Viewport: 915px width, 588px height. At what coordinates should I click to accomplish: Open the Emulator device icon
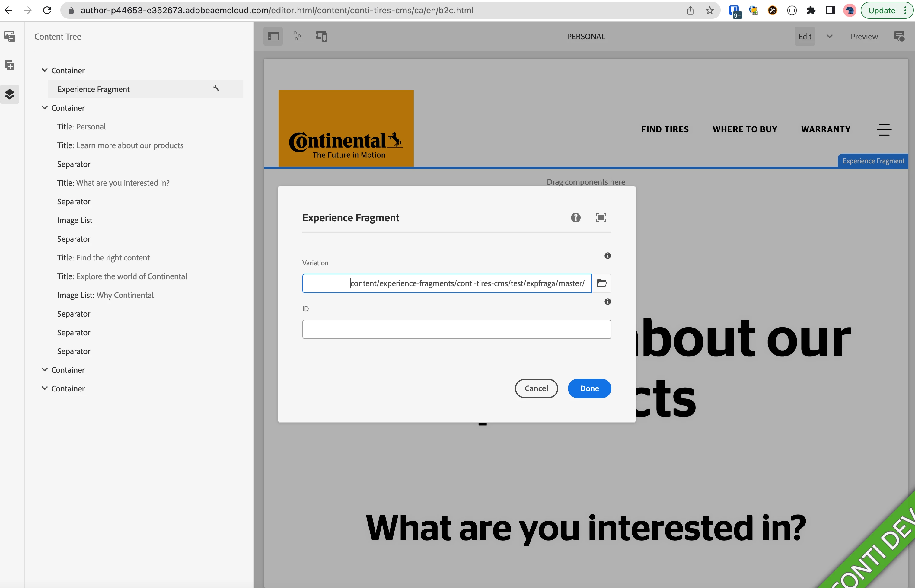321,36
